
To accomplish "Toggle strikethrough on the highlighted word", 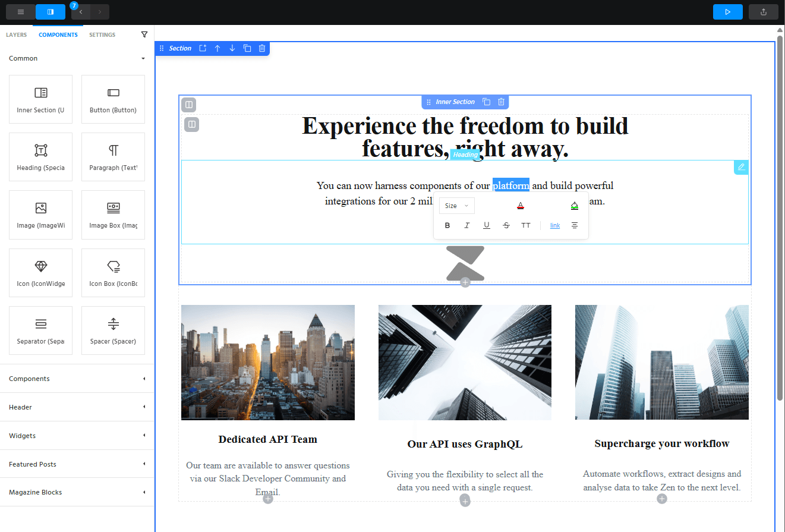I will point(506,225).
